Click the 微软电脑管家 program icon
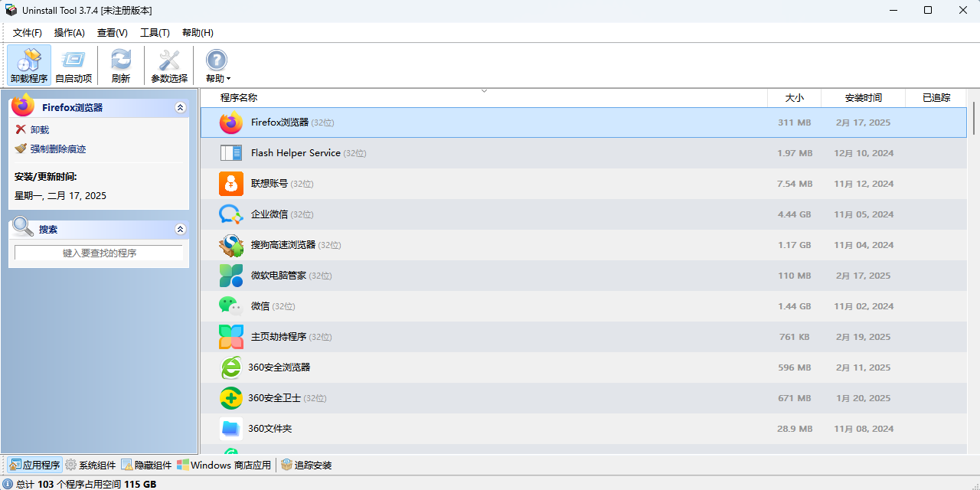The height and width of the screenshot is (490, 980). point(230,276)
